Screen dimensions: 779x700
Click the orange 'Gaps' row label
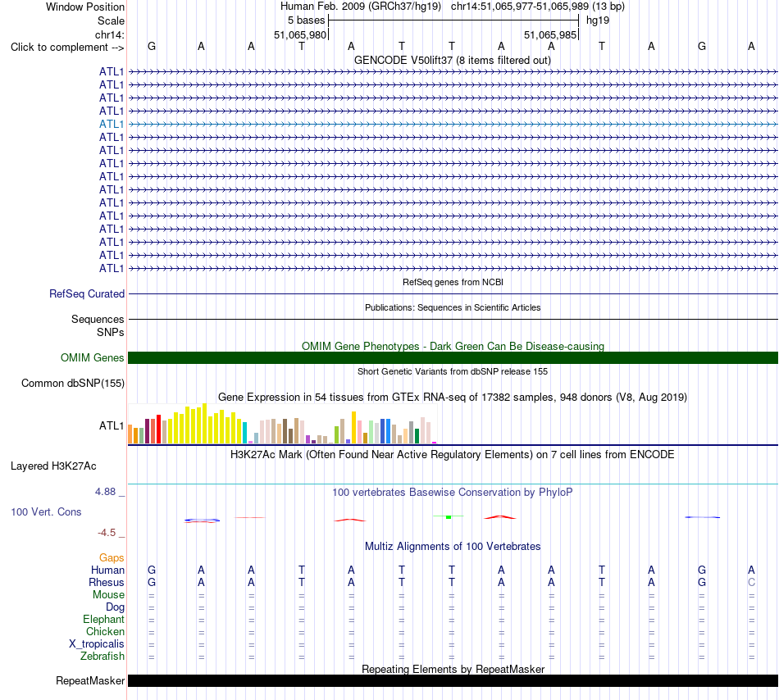click(x=112, y=558)
